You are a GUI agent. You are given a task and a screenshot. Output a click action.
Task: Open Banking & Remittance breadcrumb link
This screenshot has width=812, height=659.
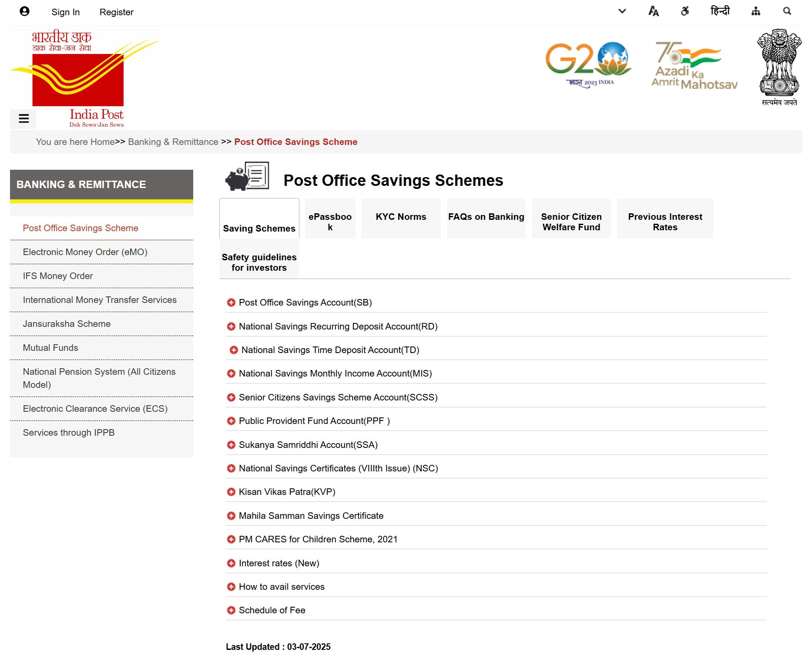[x=173, y=142]
